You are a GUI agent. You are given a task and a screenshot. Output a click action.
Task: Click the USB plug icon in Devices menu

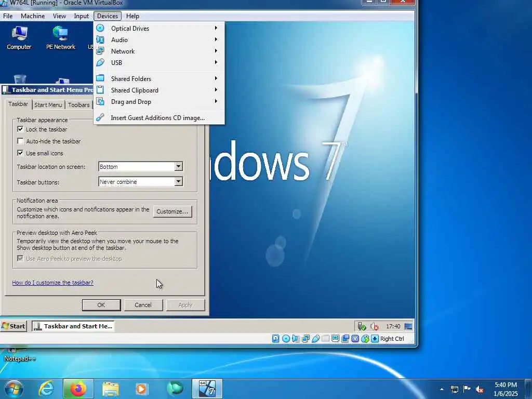[100, 62]
